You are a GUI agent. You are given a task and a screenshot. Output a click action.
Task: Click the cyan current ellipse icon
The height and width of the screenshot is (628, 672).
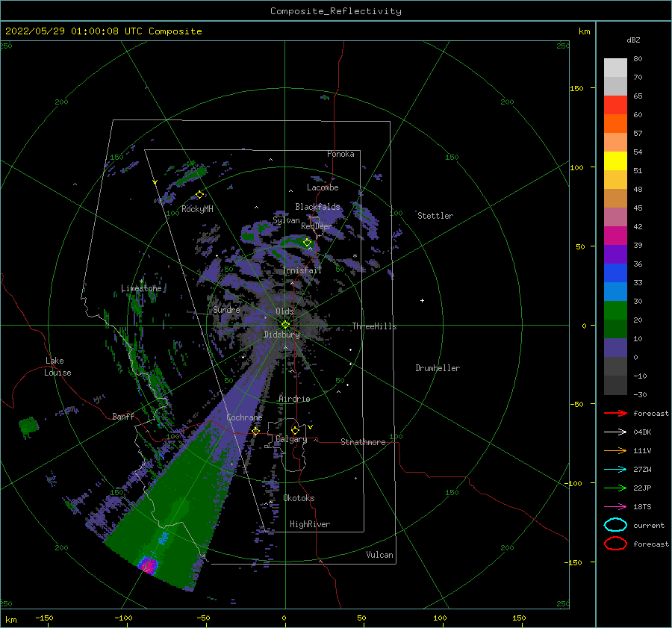tap(615, 525)
